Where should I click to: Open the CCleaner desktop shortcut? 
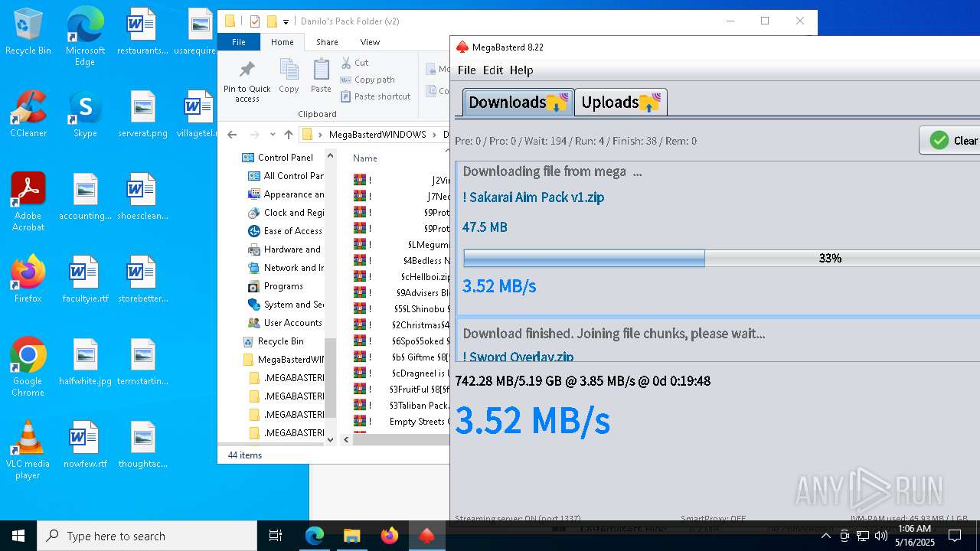tap(28, 114)
